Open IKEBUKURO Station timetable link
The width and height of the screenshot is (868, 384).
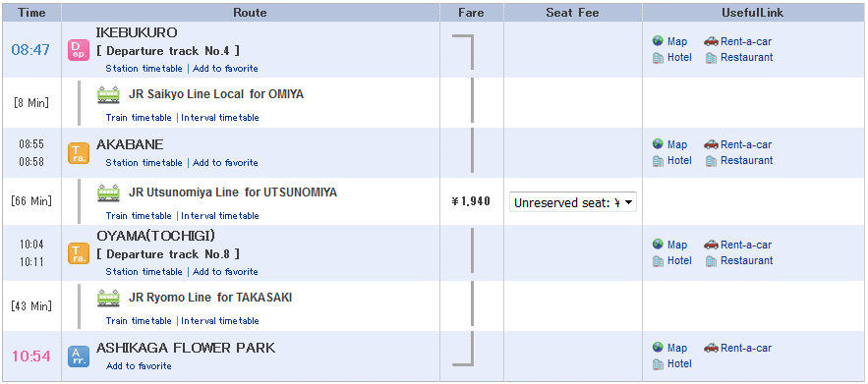point(144,69)
